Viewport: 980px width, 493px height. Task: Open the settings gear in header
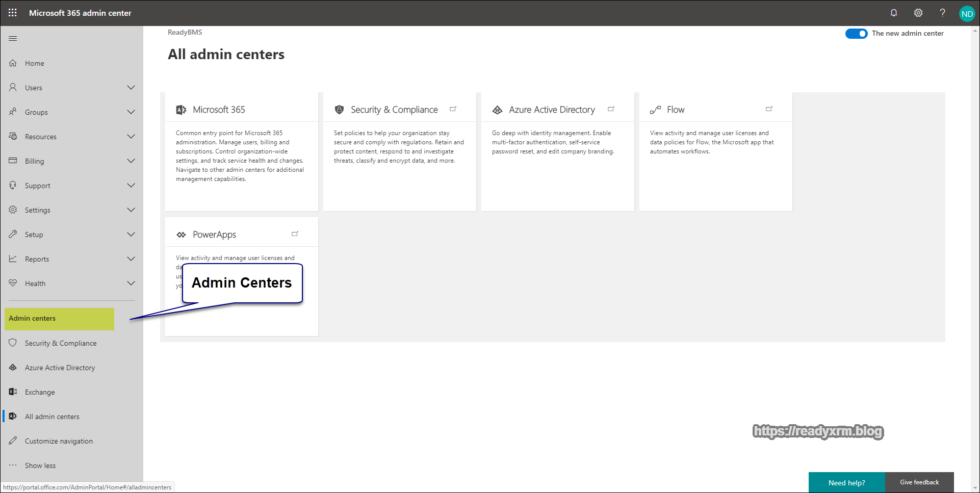click(918, 13)
